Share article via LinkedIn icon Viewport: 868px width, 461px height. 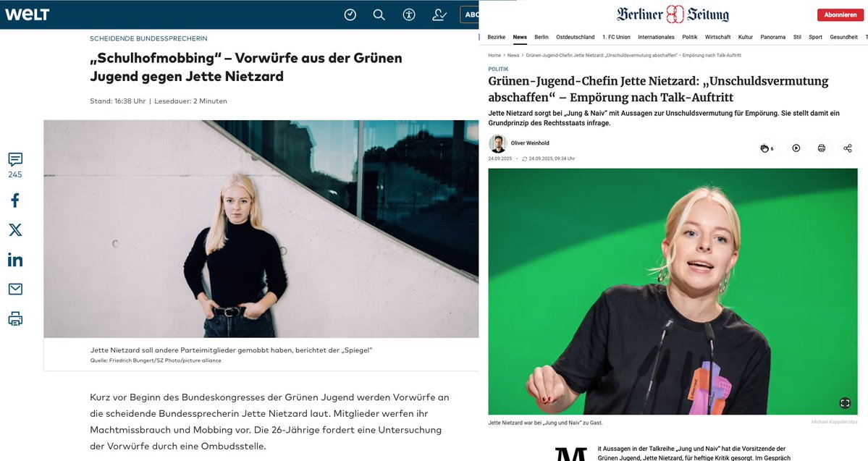coord(15,260)
